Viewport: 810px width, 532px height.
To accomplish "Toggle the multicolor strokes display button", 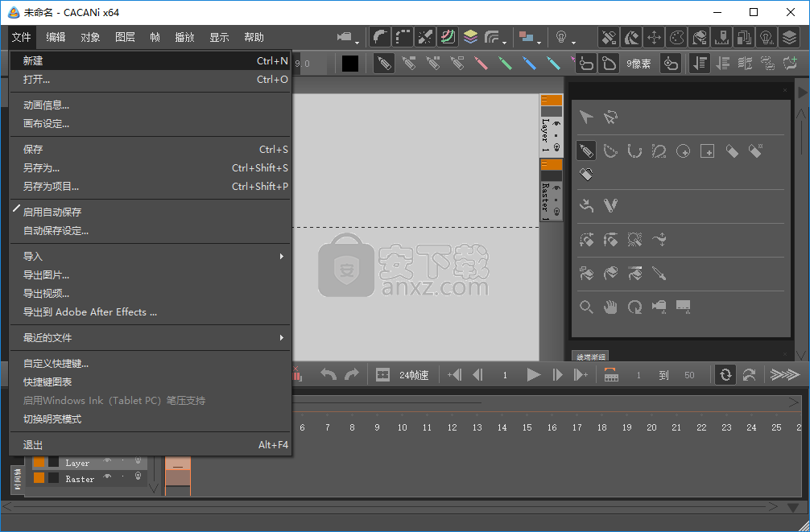I will pos(448,37).
